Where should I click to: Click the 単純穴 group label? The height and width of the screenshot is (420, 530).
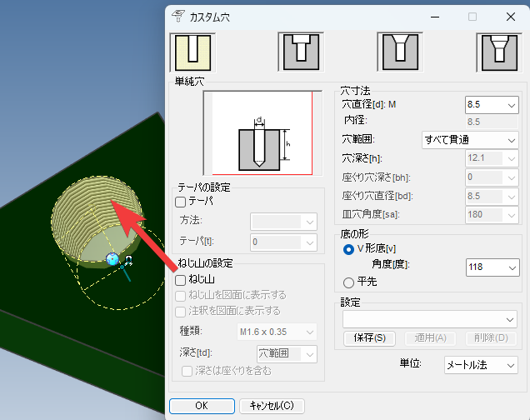tap(189, 82)
